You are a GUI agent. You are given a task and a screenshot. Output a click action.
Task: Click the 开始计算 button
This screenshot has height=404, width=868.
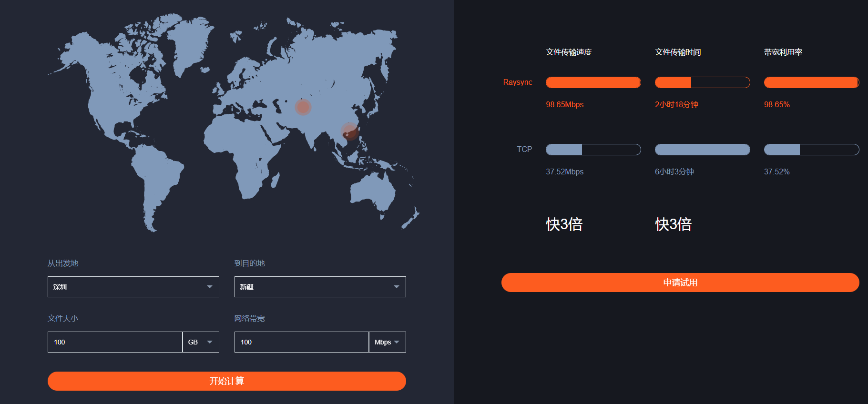coord(226,381)
